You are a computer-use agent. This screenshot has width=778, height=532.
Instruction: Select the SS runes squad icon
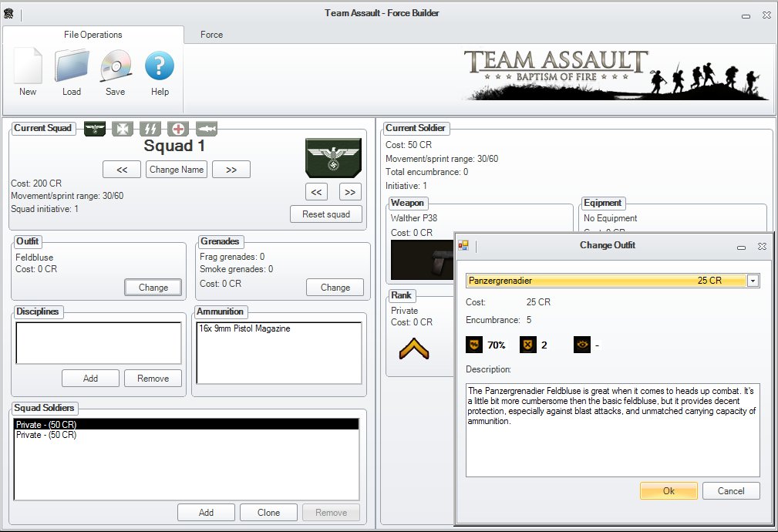pos(150,129)
